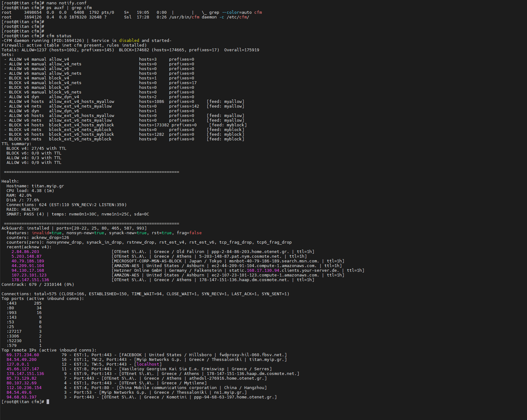Click the yellow 'disabled' service status word

(x=129, y=41)
